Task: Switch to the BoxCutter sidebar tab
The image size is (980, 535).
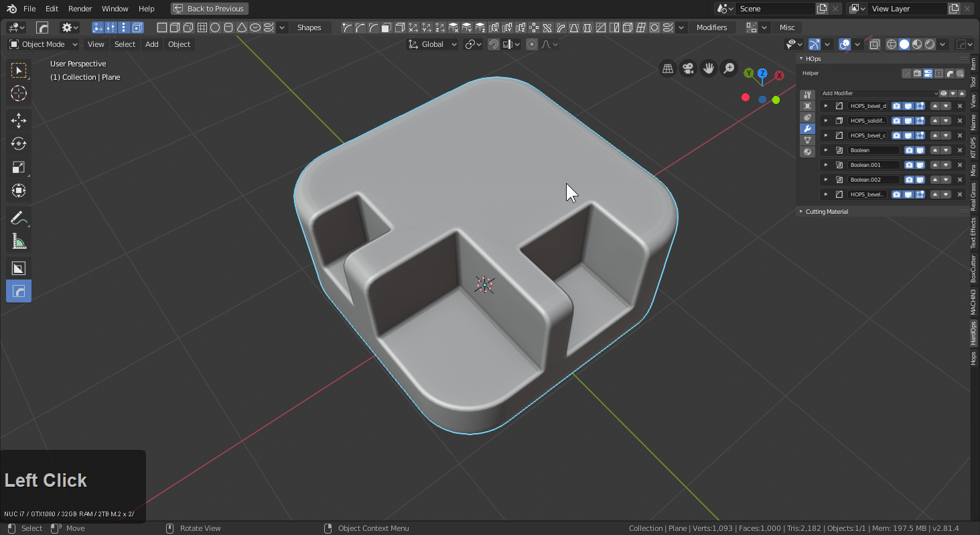Action: (974, 269)
